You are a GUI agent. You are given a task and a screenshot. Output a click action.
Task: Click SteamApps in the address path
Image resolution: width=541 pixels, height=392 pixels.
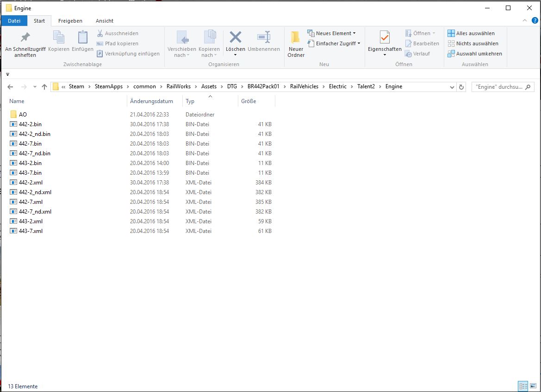109,86
